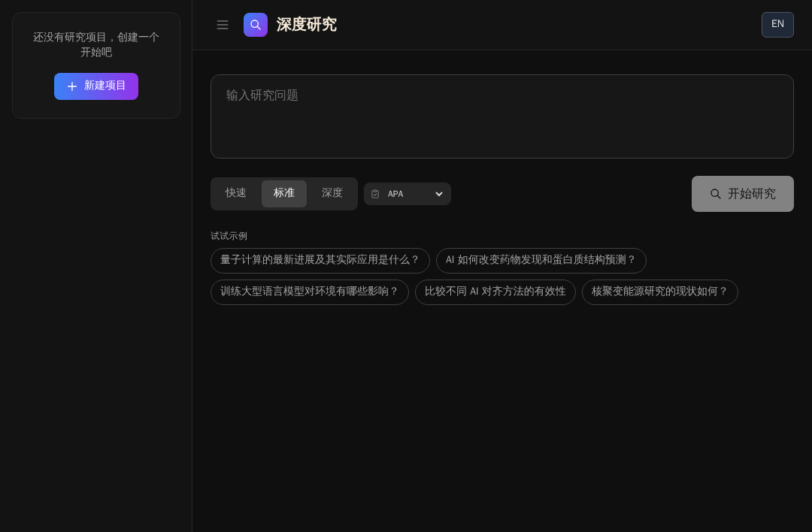Focus the 输入研究问题 text area
The height and width of the screenshot is (532, 812).
(501, 116)
